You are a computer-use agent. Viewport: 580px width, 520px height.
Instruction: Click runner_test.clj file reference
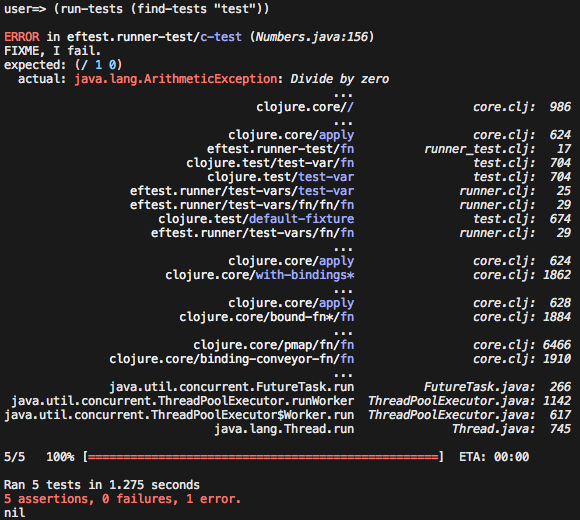pyautogui.click(x=479, y=149)
